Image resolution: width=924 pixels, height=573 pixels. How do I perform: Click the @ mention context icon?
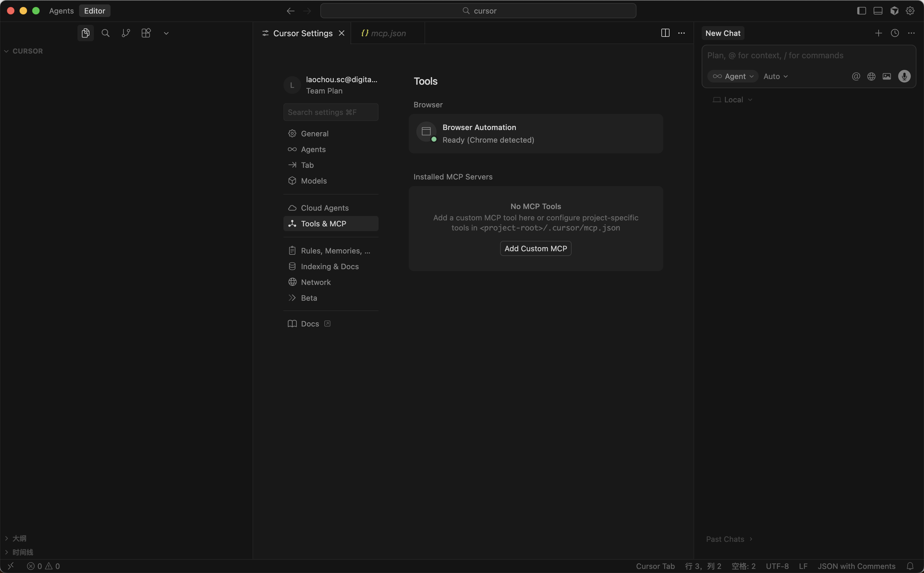coord(855,76)
